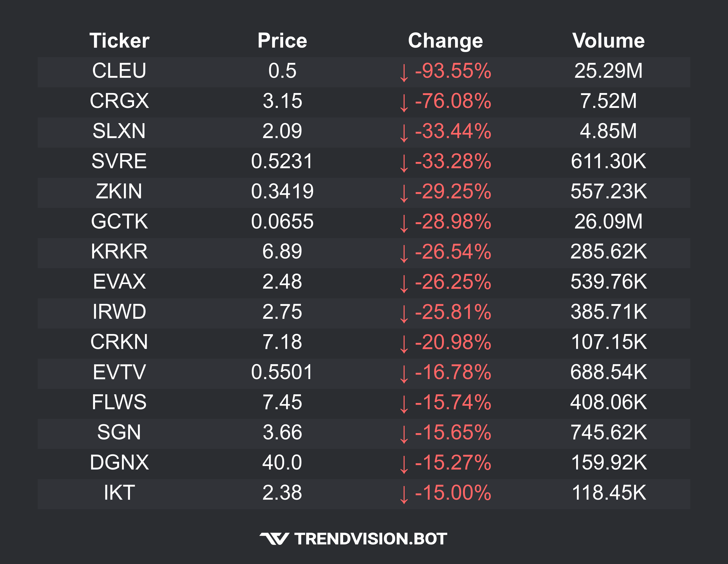Select the Volume column header
The height and width of the screenshot is (564, 728).
click(608, 41)
